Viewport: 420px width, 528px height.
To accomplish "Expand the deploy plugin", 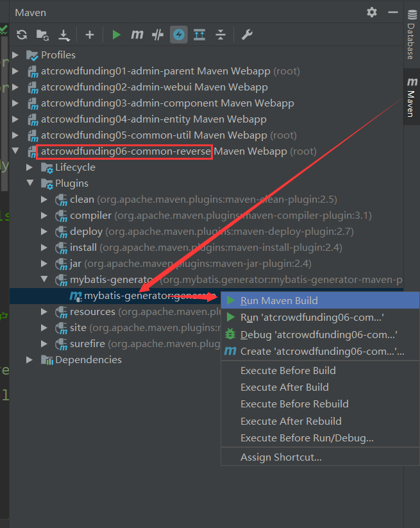I will (44, 232).
